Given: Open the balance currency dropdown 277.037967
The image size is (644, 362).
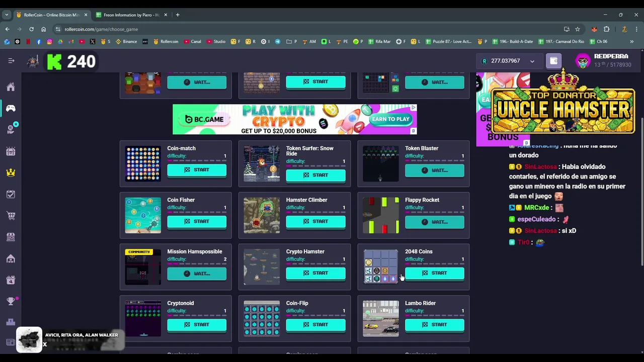Looking at the screenshot, I should point(509,61).
